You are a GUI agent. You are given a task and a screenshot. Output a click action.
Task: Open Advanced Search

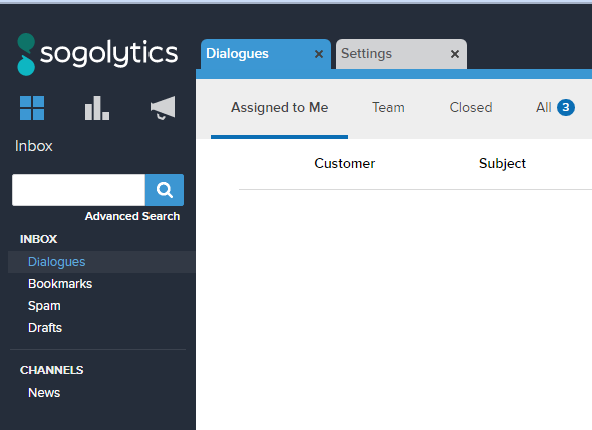132,216
